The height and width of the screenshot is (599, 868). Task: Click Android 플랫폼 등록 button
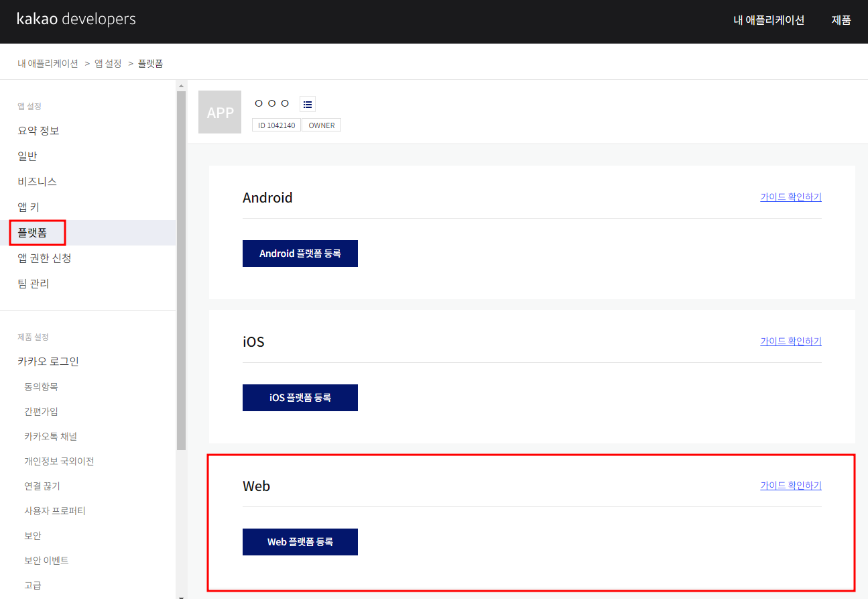(x=300, y=254)
